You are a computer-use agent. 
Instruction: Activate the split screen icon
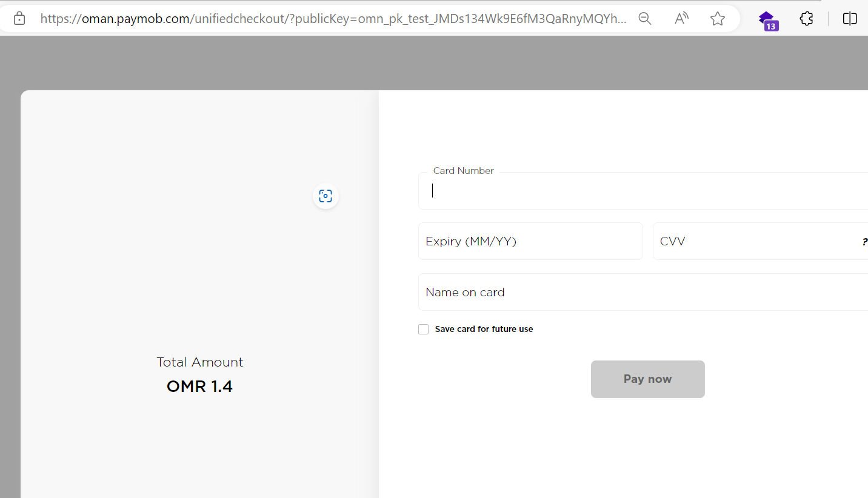(x=849, y=18)
